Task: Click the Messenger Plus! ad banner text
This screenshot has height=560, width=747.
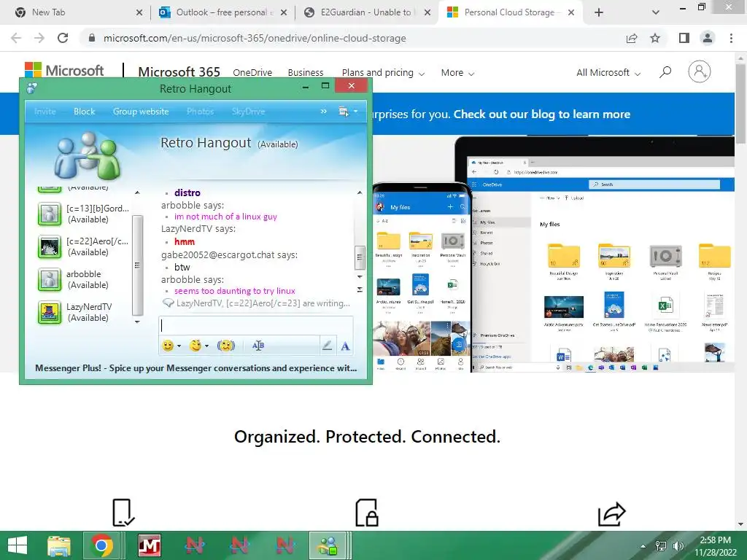Action: coord(196,368)
